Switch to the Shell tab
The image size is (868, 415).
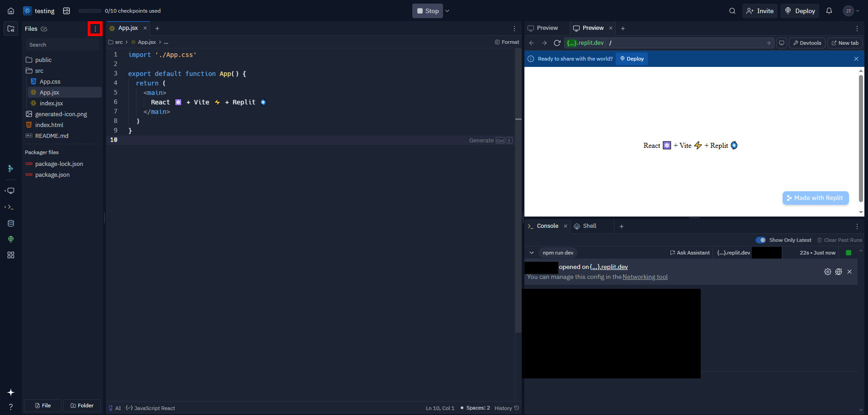(x=590, y=226)
